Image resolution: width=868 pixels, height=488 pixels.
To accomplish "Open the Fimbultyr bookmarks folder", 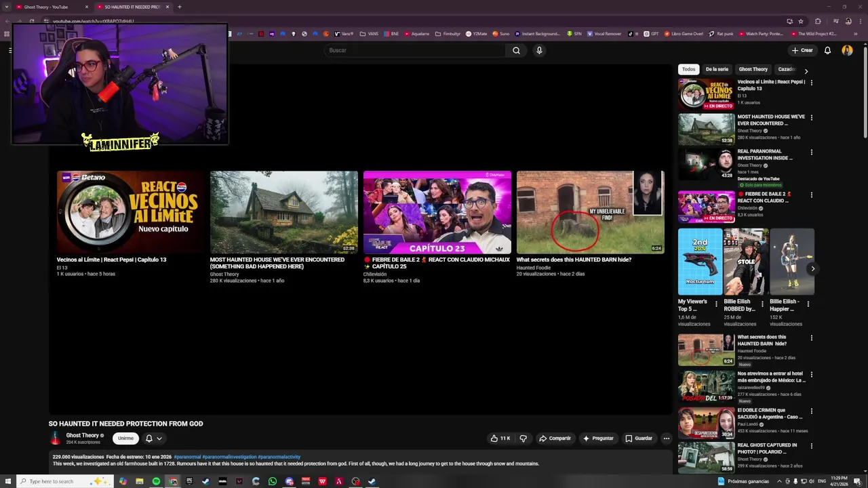I will 448,34.
